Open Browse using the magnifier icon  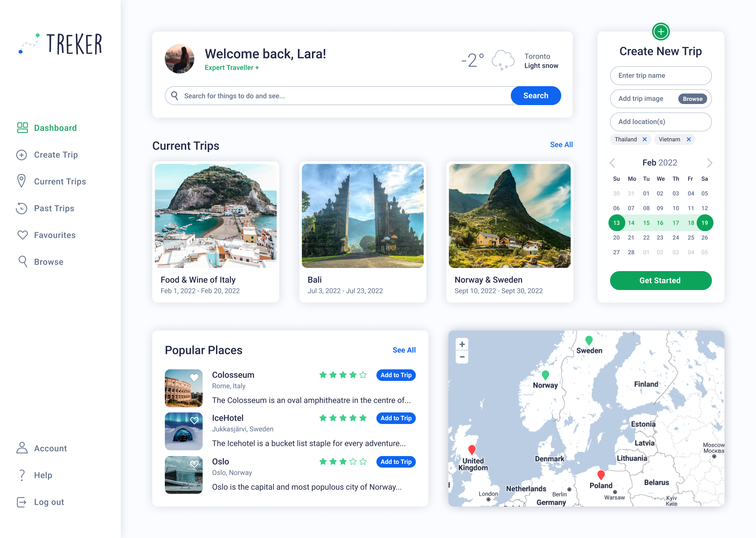[22, 262]
